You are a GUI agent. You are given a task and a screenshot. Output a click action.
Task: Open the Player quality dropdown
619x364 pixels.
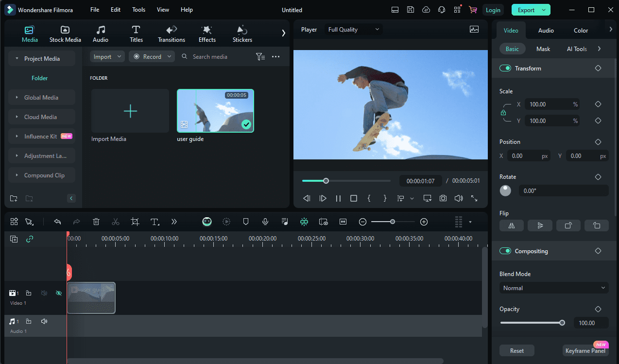point(353,29)
